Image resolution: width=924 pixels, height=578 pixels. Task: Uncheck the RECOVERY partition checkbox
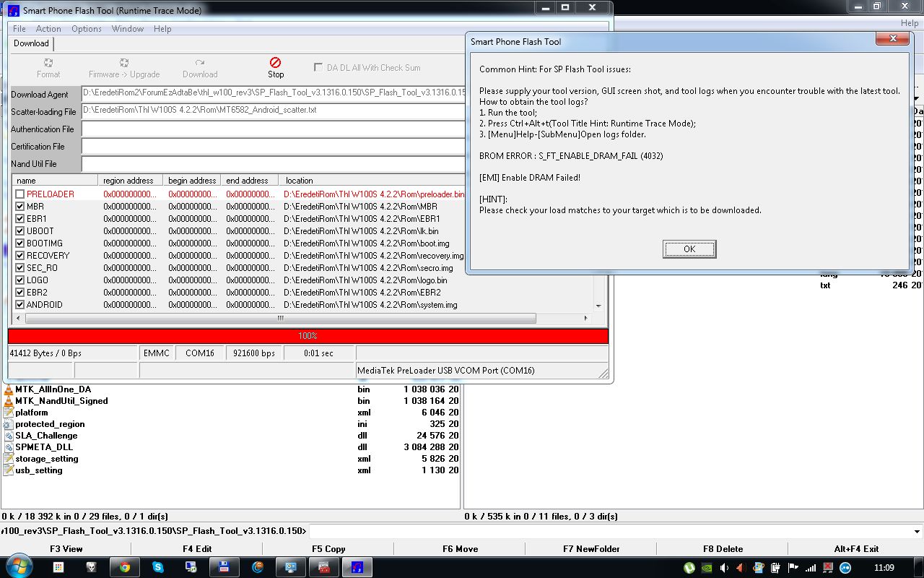[20, 256]
